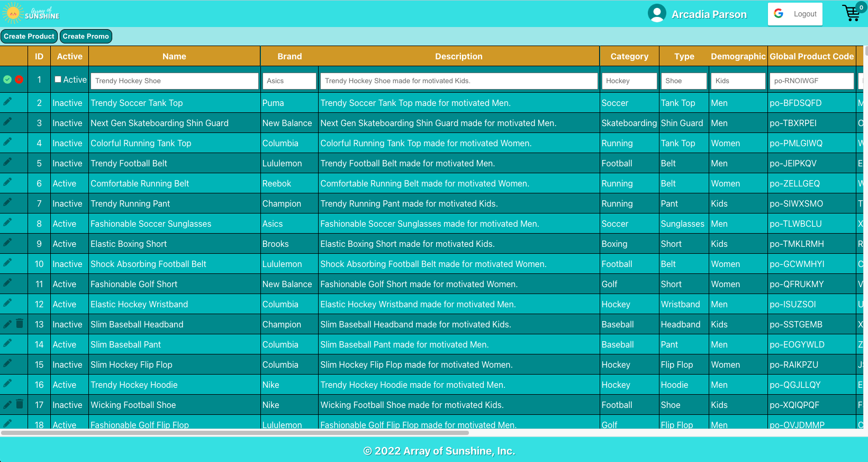
Task: Click the Array of Sunshine logo
Action: 31,13
